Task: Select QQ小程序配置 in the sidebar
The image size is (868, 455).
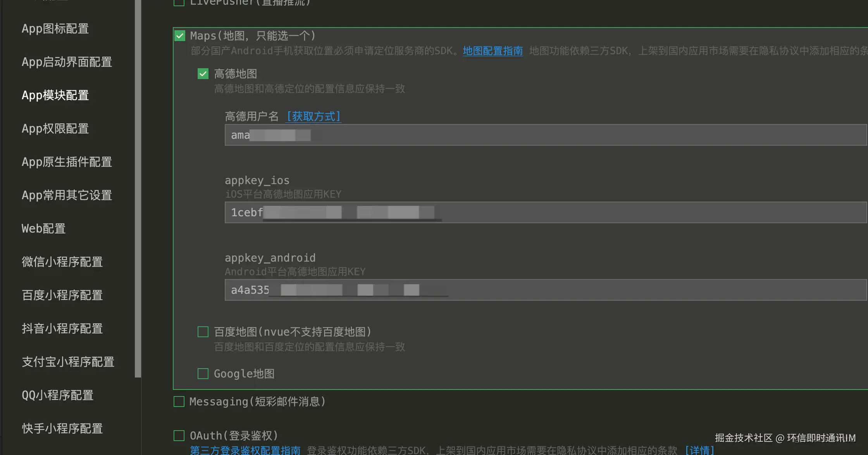Action: coord(57,395)
